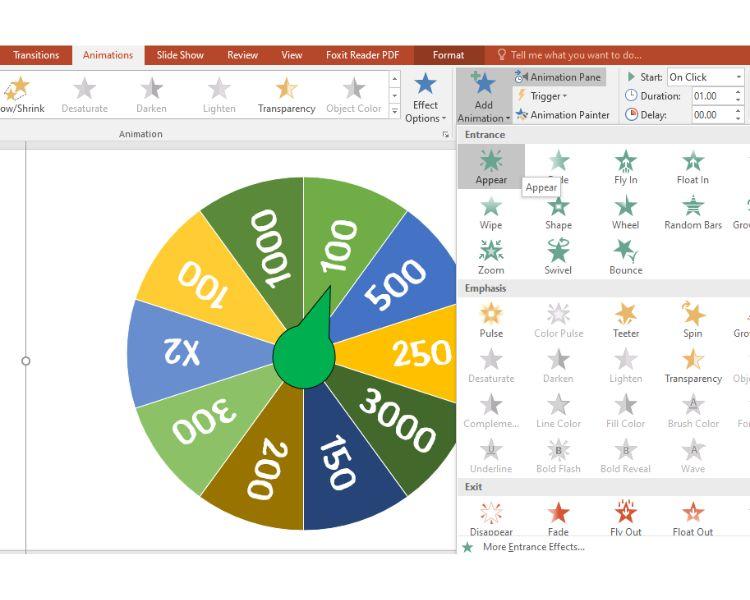Image resolution: width=750 pixels, height=600 pixels.
Task: Click the Animation Painter button
Action: click(x=562, y=115)
